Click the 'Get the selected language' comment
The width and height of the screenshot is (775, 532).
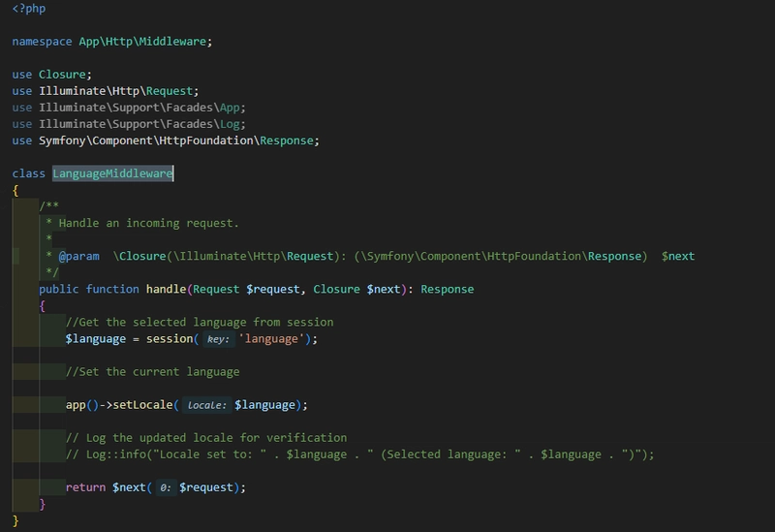(x=200, y=322)
